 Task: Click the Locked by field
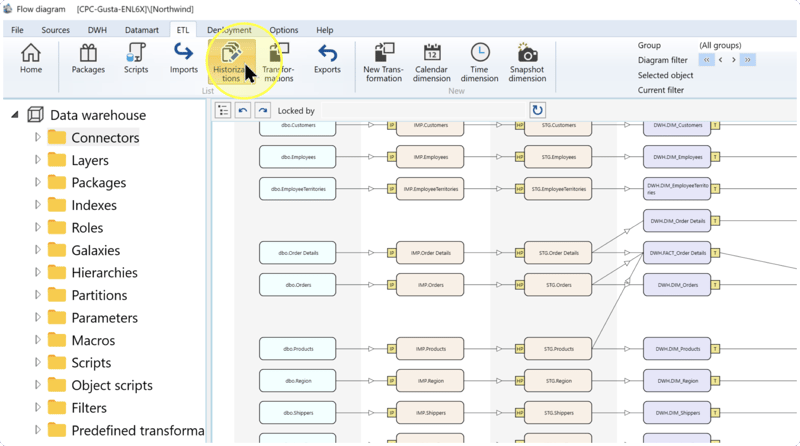(423, 111)
